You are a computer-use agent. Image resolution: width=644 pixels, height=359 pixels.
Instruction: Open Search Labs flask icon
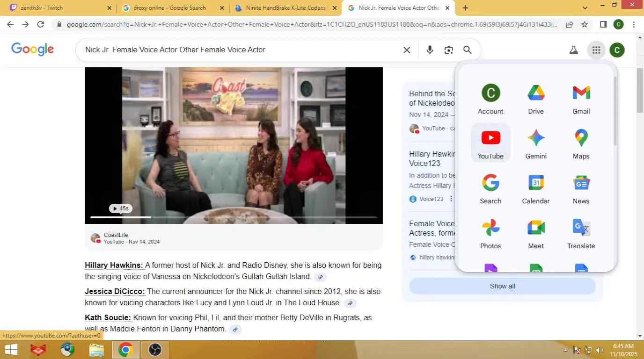pos(574,50)
